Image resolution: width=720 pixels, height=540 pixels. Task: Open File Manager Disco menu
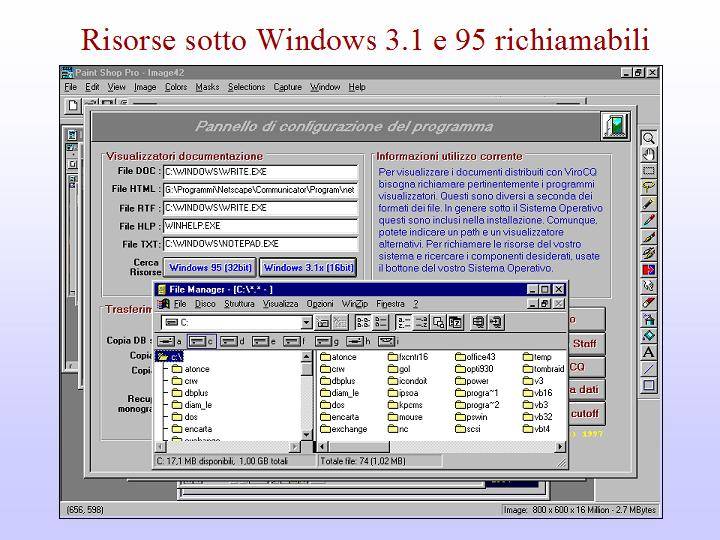point(205,304)
